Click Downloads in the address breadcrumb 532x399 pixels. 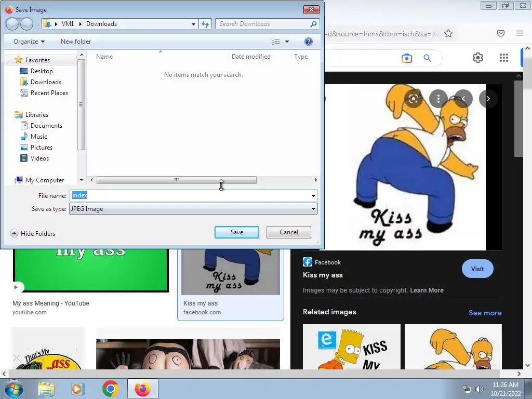[x=101, y=24]
